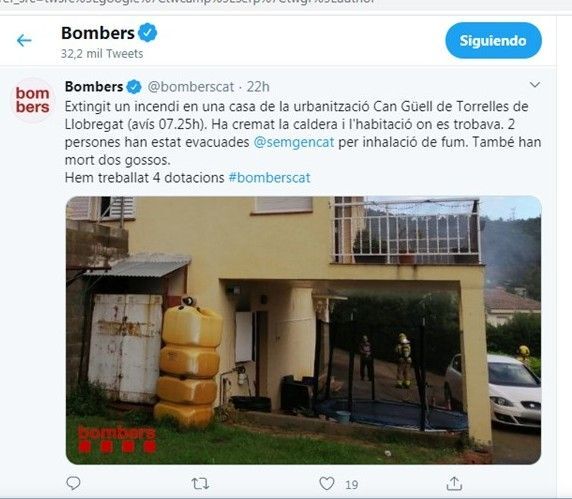Viewport: 572px width, 499px height.
Task: Open the @bomberscat handle link
Action: coord(190,87)
